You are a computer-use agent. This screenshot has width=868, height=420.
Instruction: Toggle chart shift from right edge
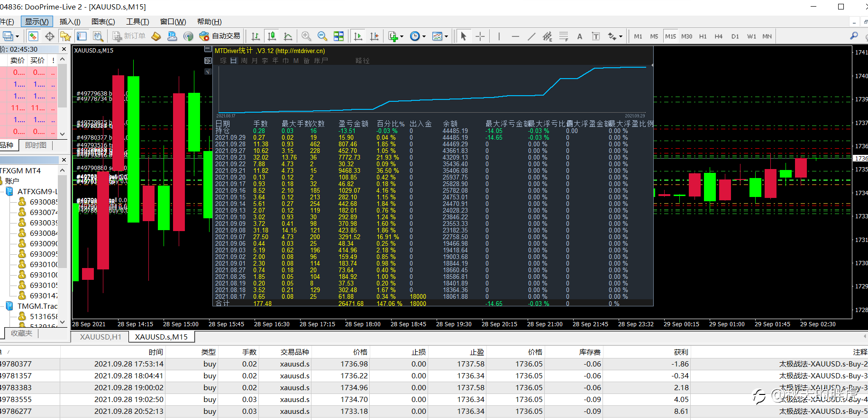click(x=374, y=36)
